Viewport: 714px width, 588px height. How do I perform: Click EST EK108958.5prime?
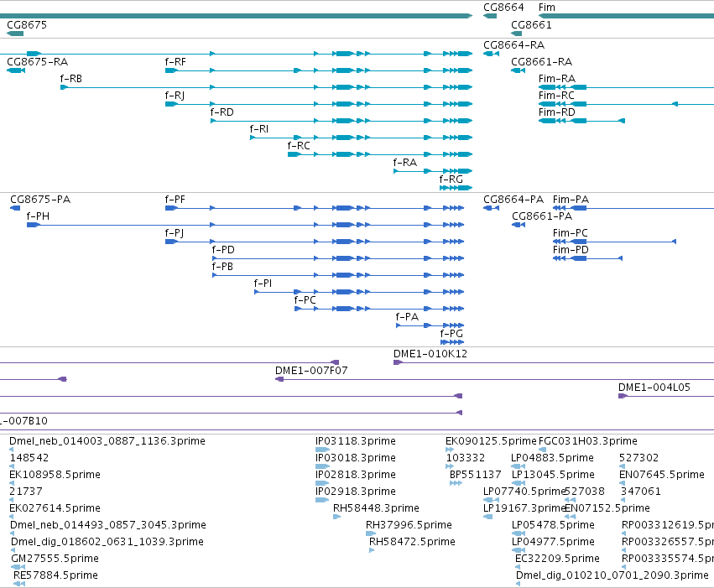[x=55, y=475]
